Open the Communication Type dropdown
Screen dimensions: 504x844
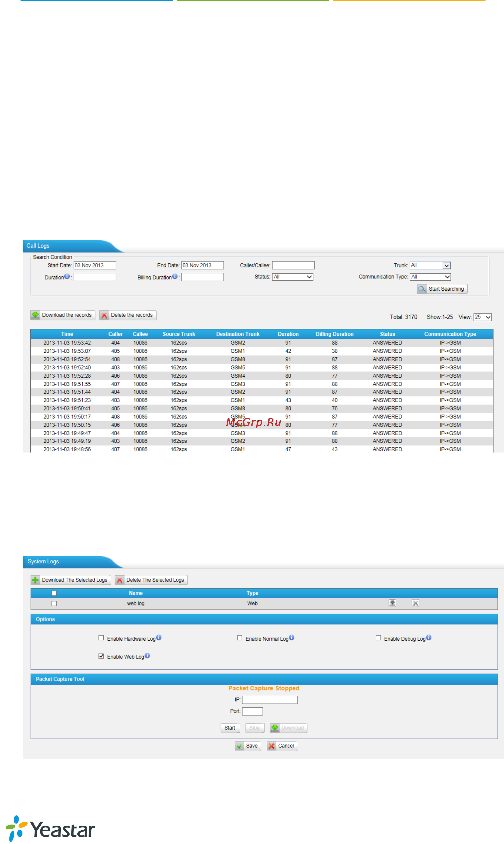(430, 277)
